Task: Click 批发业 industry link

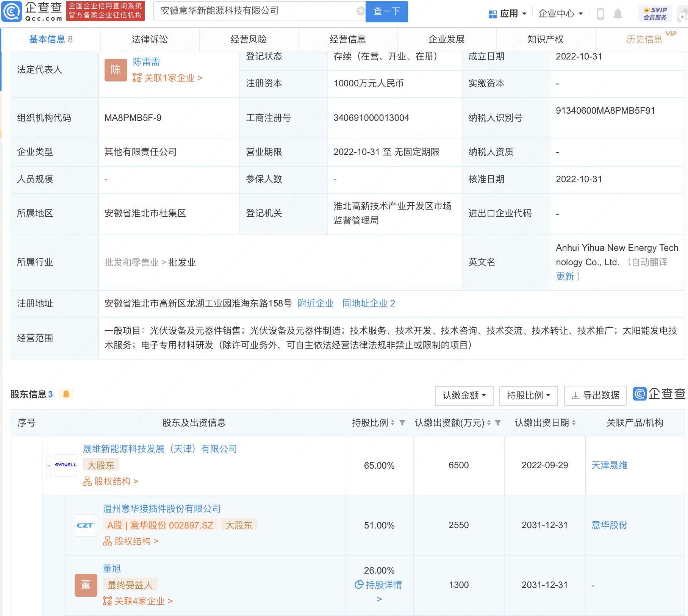Action: tap(182, 263)
